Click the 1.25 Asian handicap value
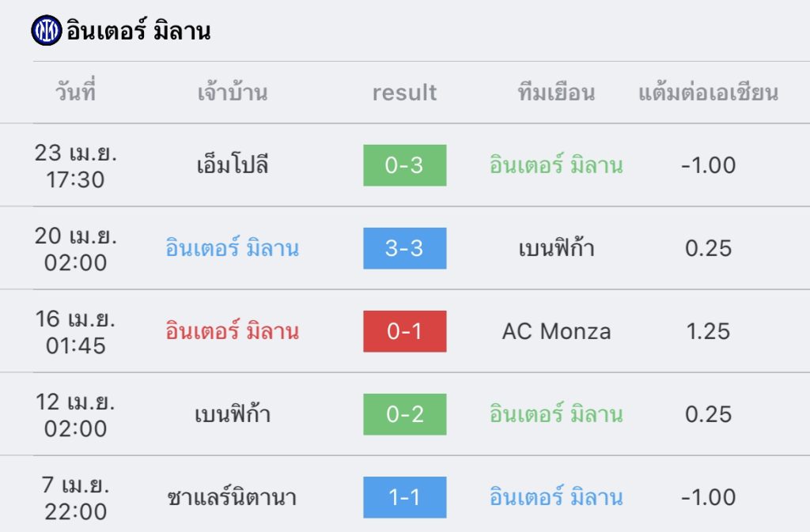 point(708,331)
